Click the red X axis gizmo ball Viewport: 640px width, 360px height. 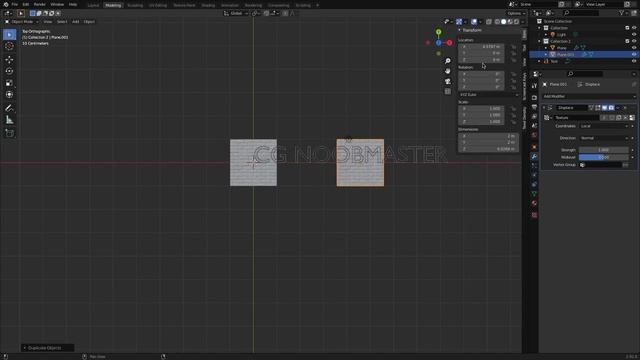coord(449,42)
